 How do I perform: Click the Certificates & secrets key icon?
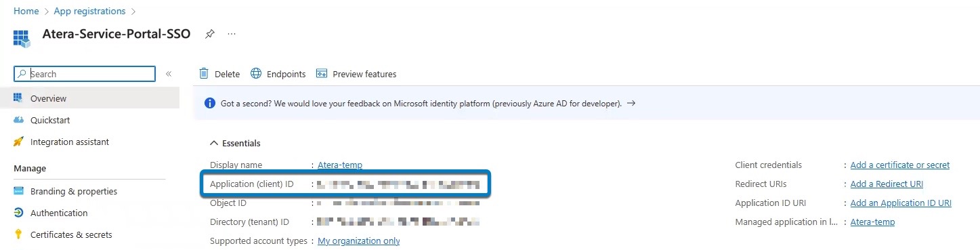pos(18,234)
